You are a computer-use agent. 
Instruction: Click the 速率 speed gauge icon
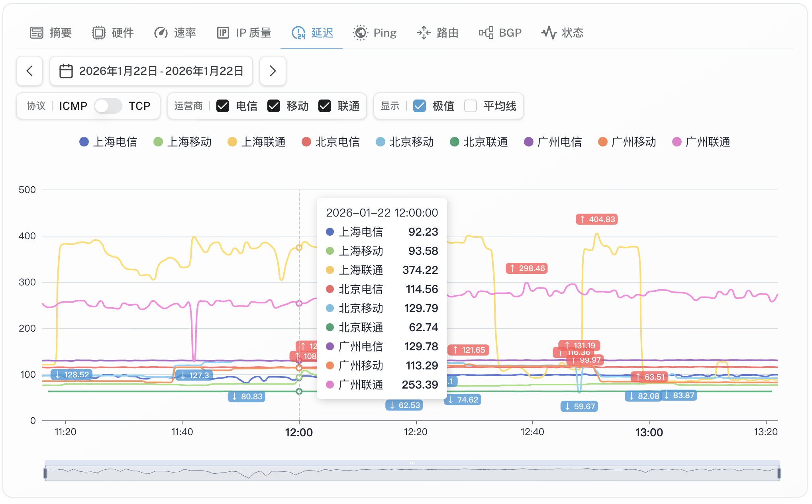[161, 33]
